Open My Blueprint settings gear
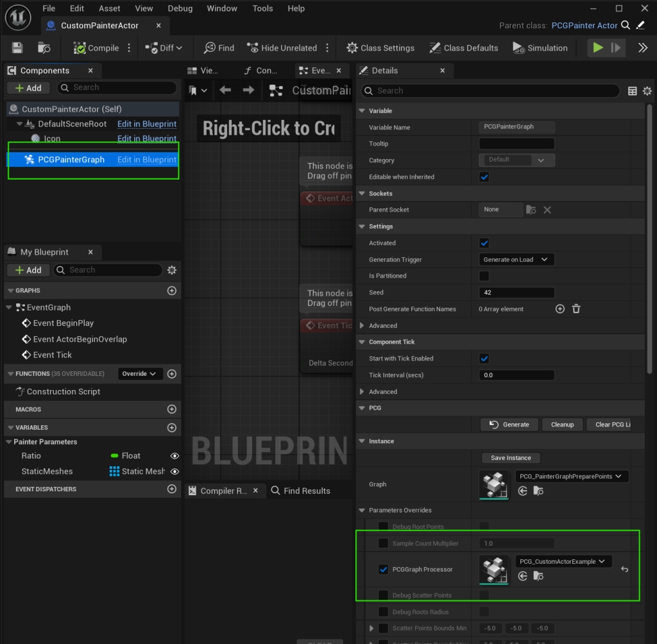 click(x=171, y=270)
